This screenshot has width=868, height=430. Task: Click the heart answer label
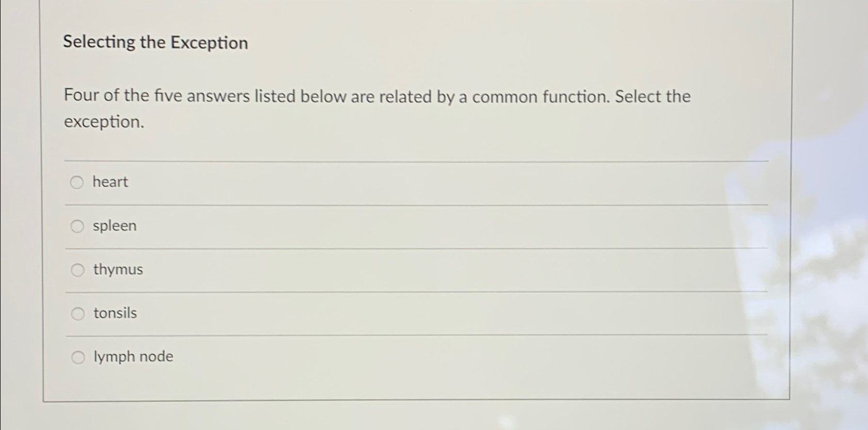109,182
